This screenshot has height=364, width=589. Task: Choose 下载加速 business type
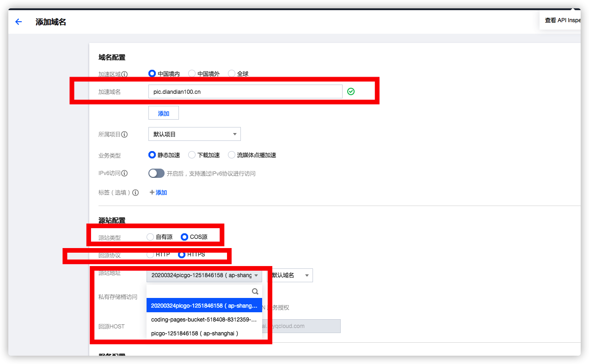tap(192, 155)
